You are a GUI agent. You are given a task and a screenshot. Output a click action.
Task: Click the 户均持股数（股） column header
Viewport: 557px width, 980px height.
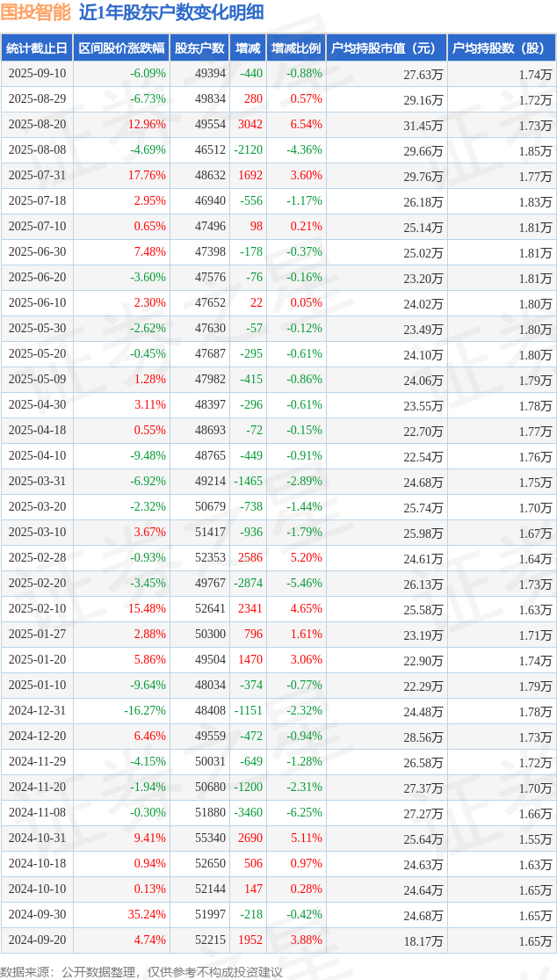click(502, 47)
